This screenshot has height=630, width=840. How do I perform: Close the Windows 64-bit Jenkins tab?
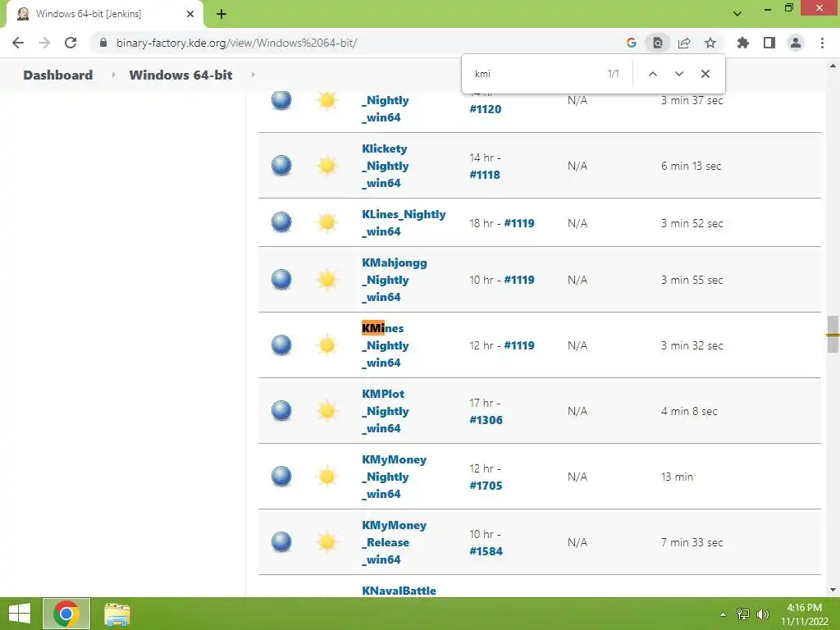pos(190,14)
